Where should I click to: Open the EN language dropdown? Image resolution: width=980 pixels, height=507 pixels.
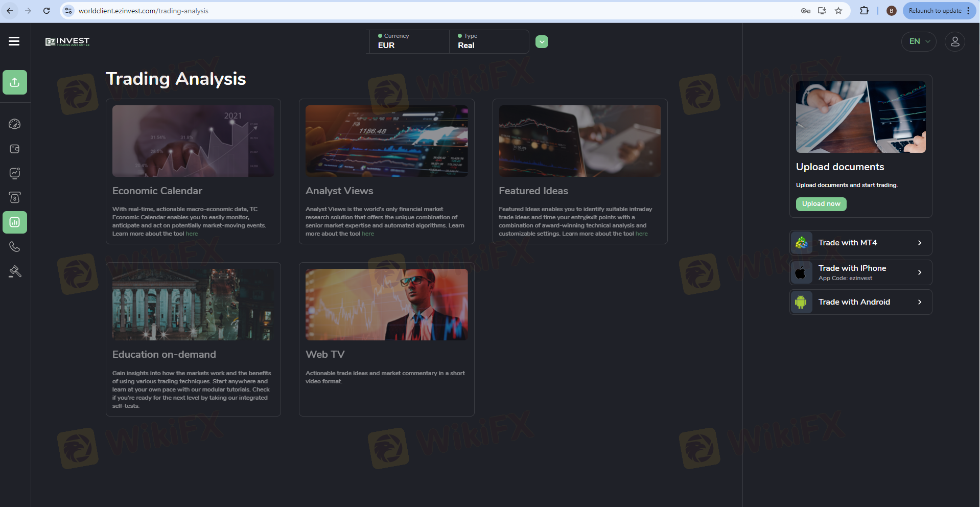(919, 41)
